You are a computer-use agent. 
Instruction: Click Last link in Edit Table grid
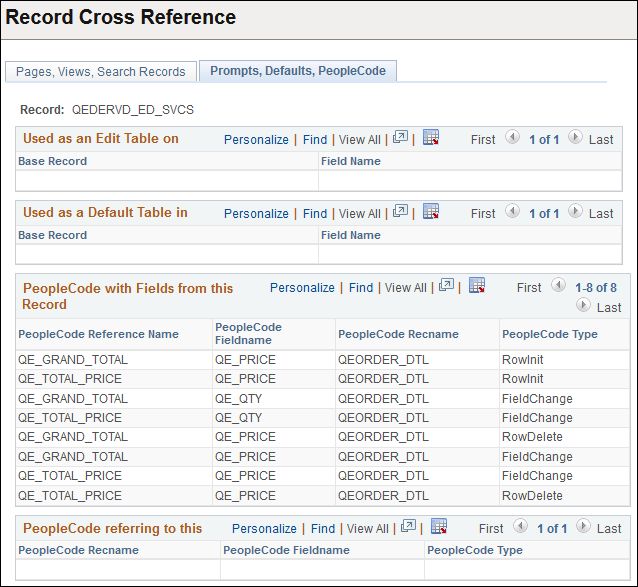(601, 140)
